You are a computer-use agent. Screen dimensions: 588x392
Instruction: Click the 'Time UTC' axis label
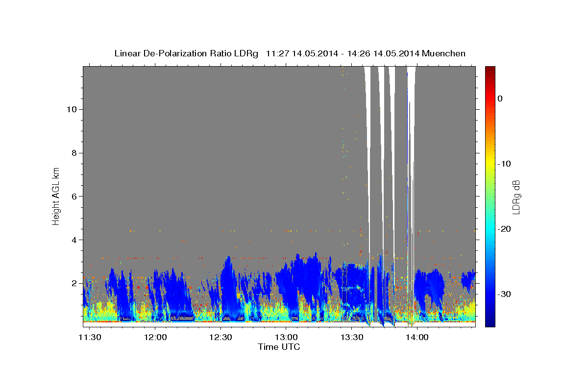[x=279, y=347]
